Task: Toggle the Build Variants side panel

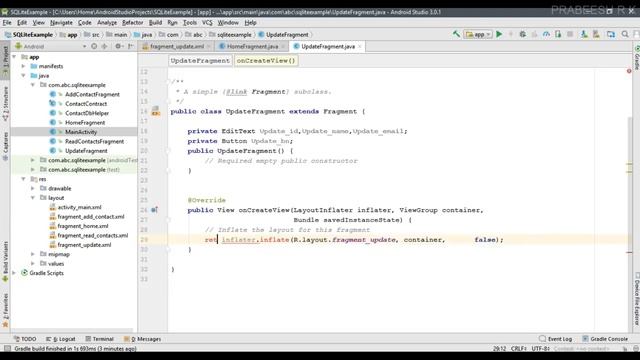Action: point(5,261)
